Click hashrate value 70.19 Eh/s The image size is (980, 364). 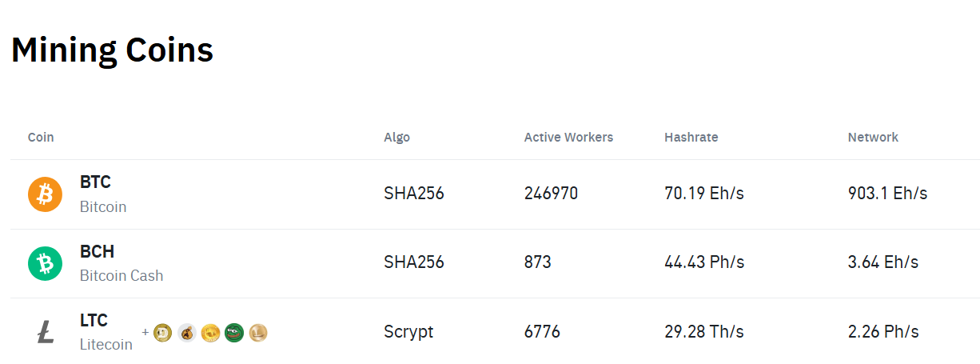704,194
